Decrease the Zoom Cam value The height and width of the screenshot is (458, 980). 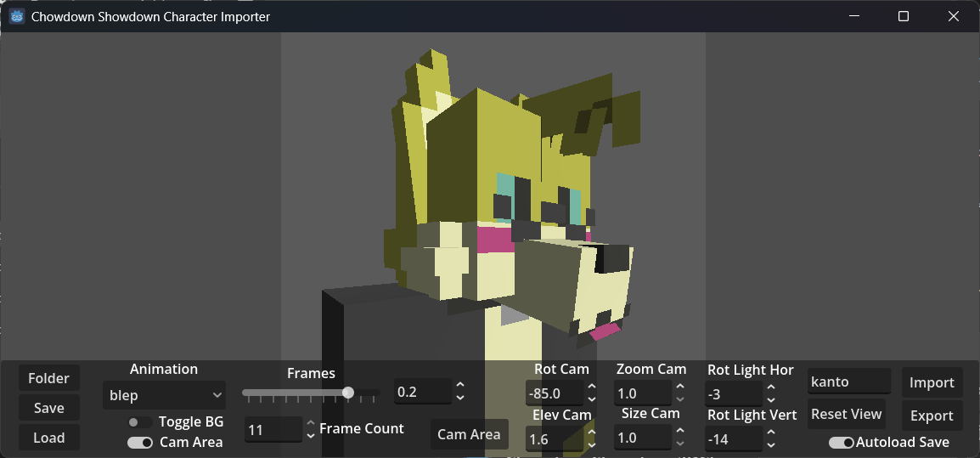pyautogui.click(x=680, y=399)
